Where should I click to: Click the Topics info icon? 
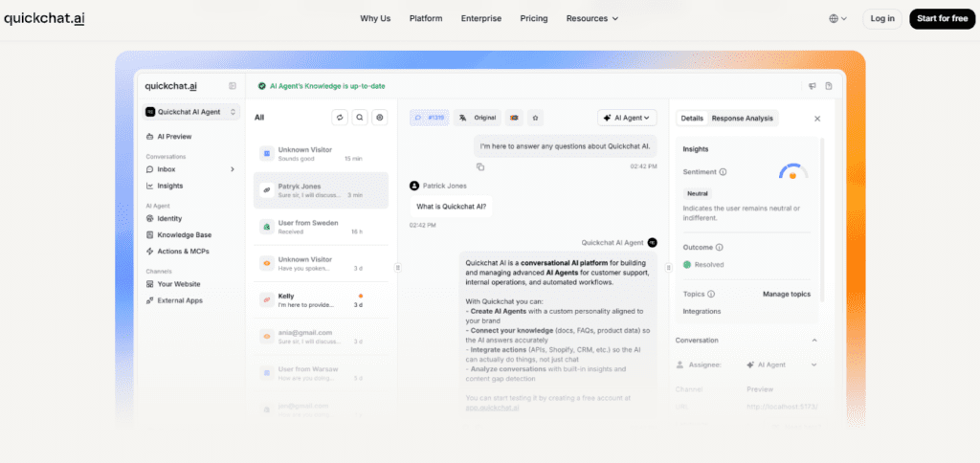pos(711,294)
